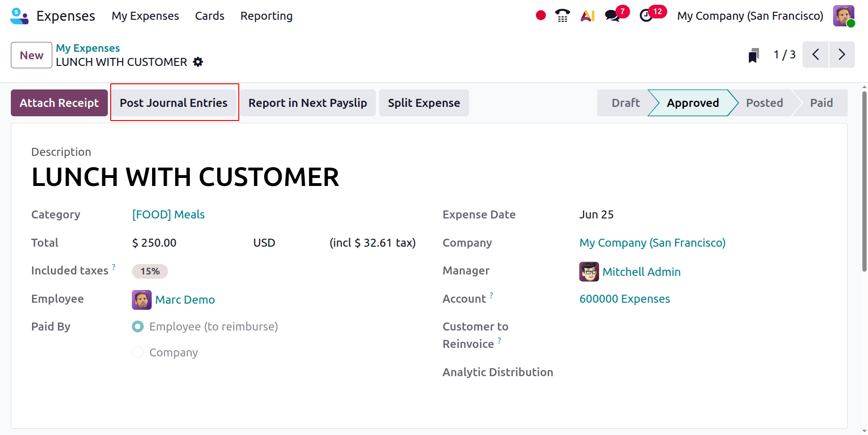This screenshot has height=435, width=868.
Task: Click the bookmark icon beside pager
Action: (754, 55)
